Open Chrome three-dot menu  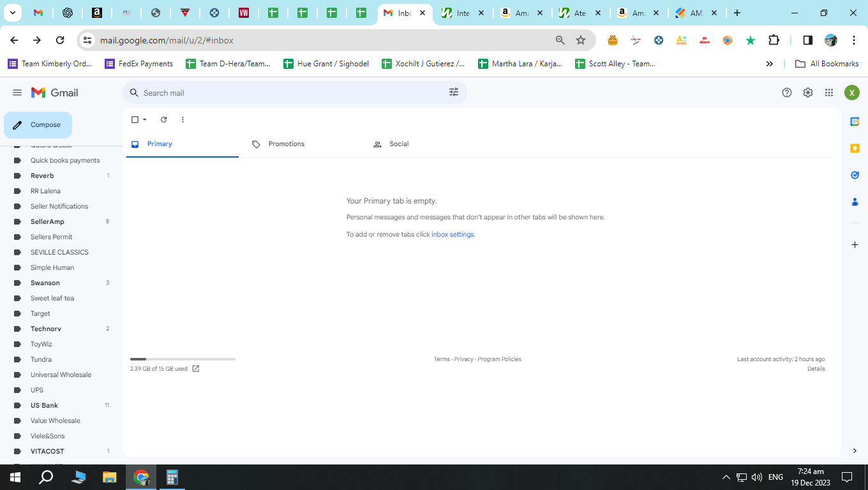tap(854, 40)
